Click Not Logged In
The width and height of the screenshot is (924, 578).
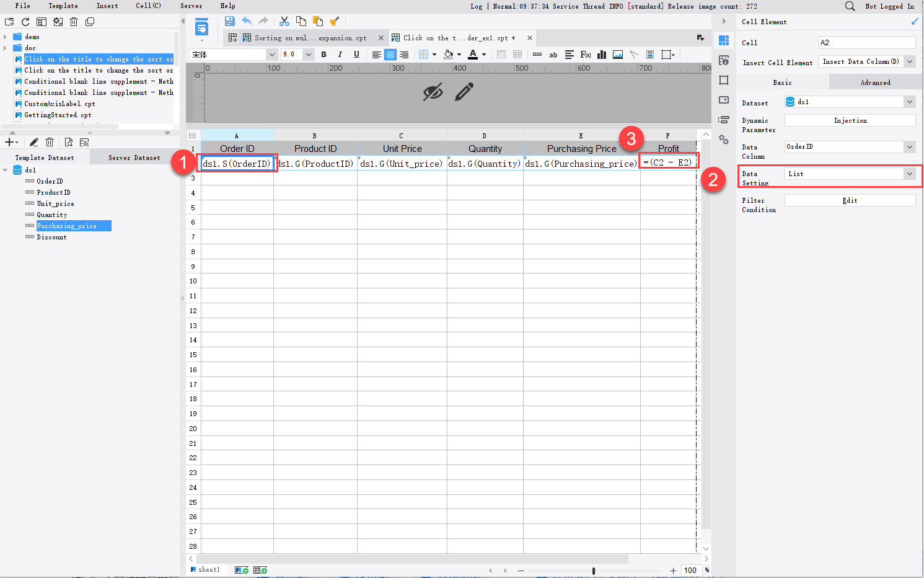click(x=889, y=6)
